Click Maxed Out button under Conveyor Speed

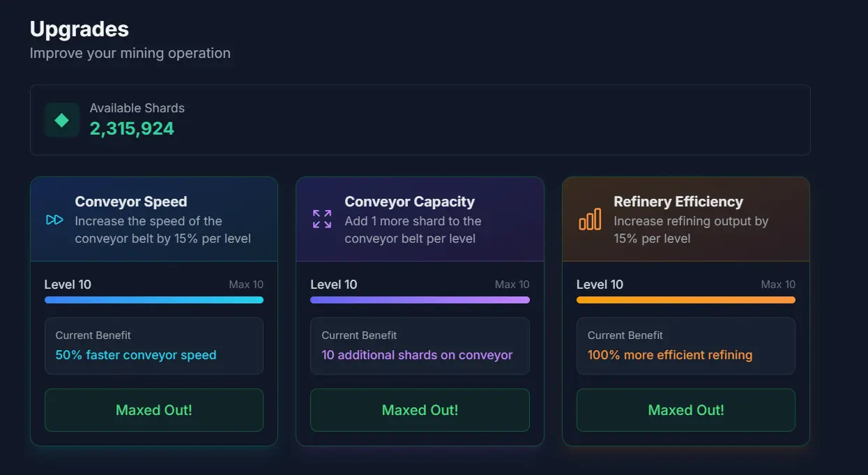(154, 410)
